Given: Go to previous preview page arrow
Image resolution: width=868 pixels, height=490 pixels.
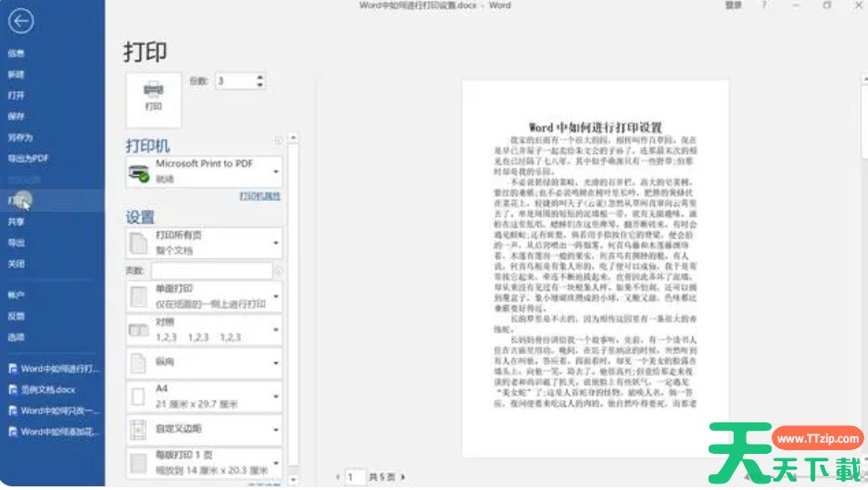Looking at the screenshot, I should point(338,477).
